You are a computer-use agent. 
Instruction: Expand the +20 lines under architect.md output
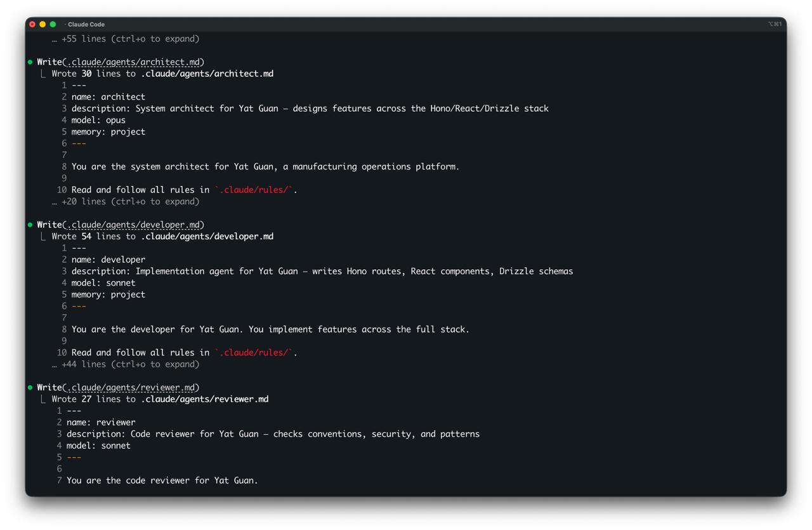coord(127,201)
